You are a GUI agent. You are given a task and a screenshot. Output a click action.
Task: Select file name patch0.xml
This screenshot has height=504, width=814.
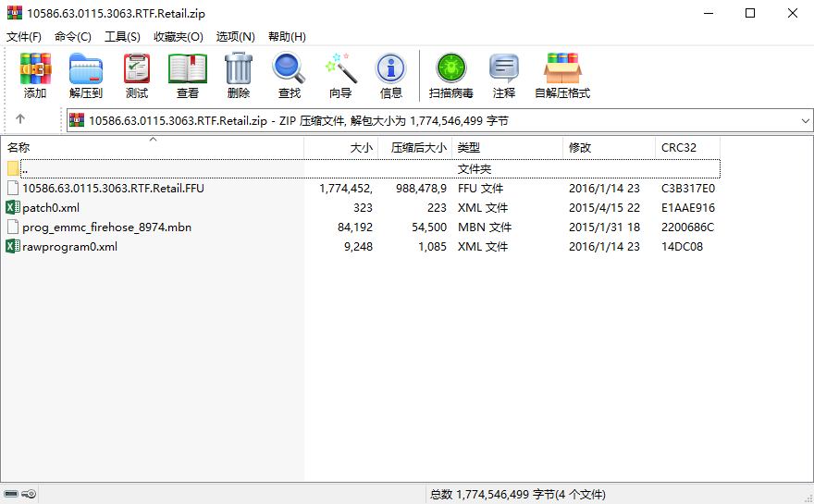(51, 208)
